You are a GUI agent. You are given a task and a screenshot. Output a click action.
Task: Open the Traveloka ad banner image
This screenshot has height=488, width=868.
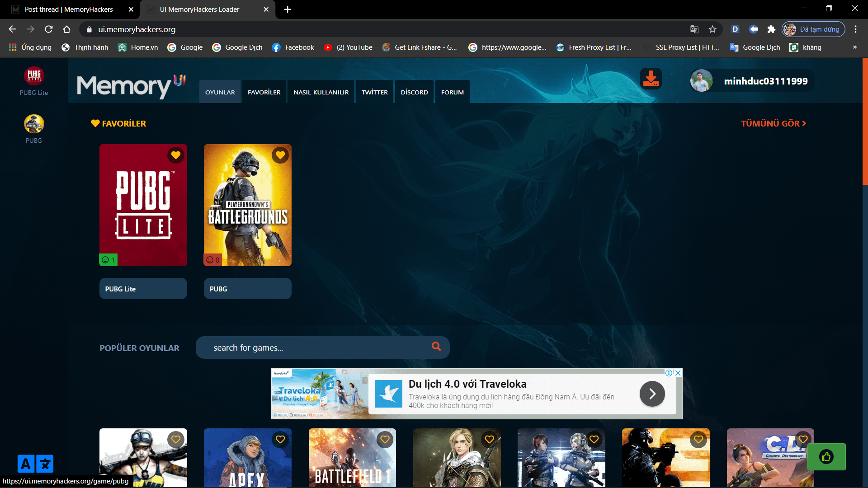tap(320, 394)
